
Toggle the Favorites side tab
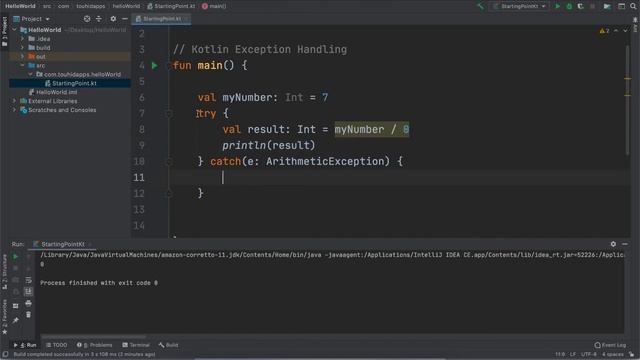click(4, 317)
